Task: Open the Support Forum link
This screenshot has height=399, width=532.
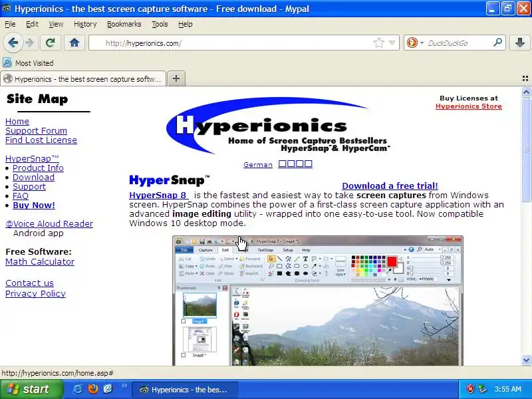Action: point(36,130)
